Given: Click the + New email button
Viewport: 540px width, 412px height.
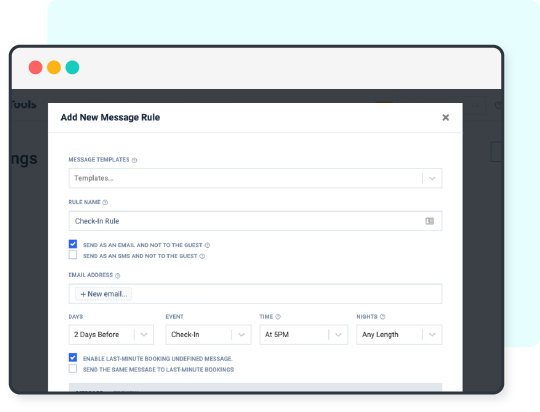Looking at the screenshot, I should (x=104, y=294).
